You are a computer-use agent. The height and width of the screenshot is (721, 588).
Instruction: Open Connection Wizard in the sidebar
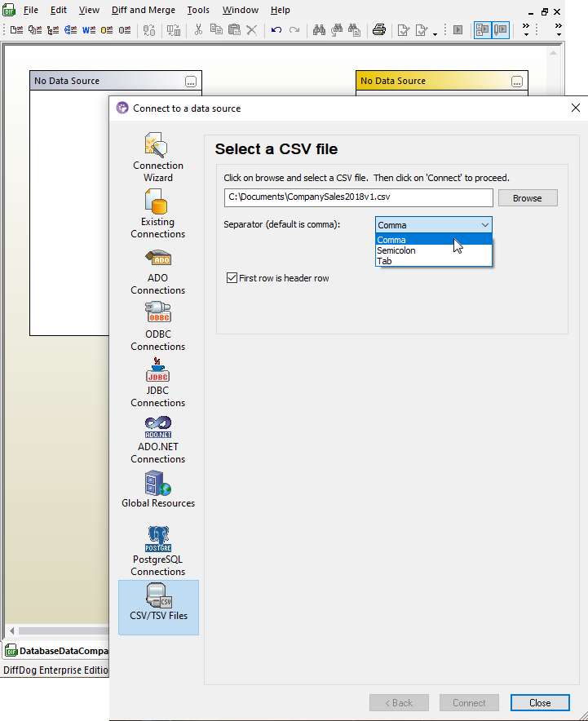(158, 157)
